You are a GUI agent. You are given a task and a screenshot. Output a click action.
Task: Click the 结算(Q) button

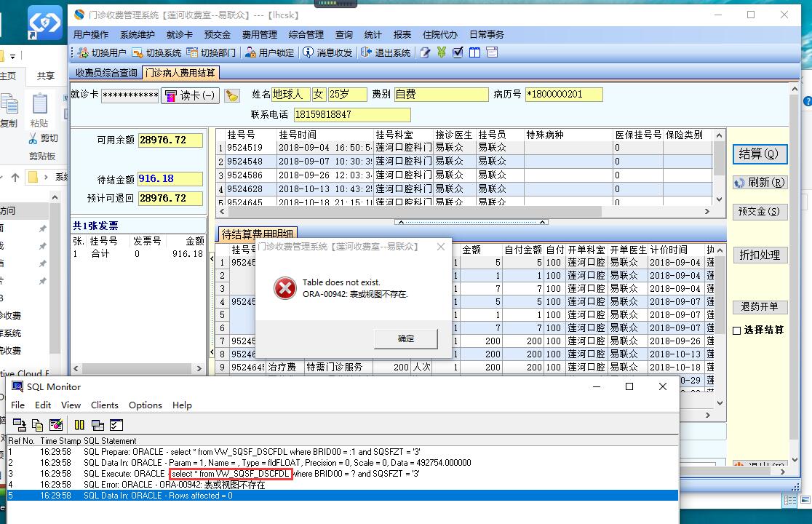coord(760,154)
